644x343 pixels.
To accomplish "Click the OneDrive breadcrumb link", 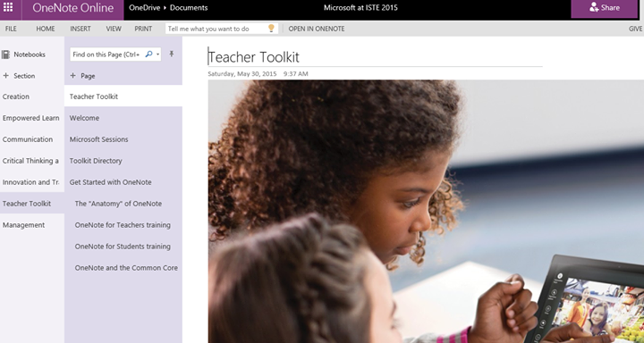I will (x=145, y=7).
